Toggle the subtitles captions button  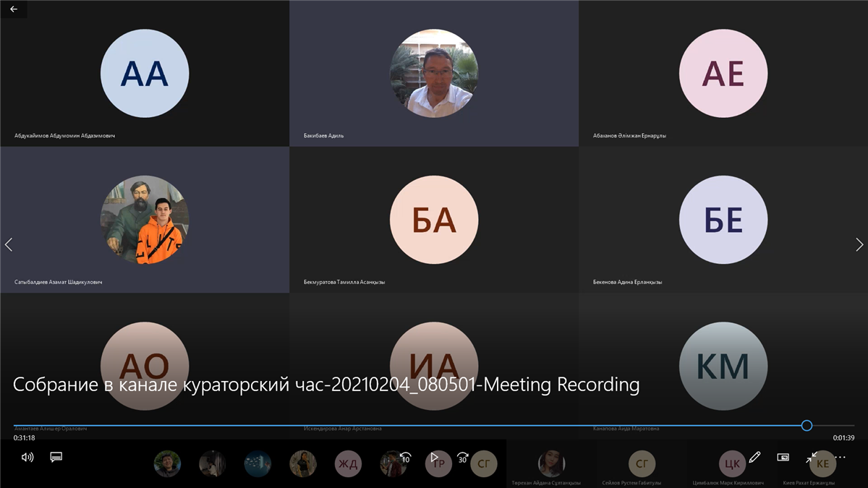click(x=56, y=457)
